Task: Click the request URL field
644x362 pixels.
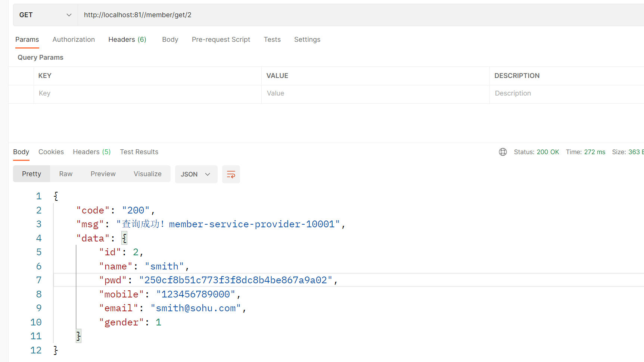Action: (x=361, y=15)
